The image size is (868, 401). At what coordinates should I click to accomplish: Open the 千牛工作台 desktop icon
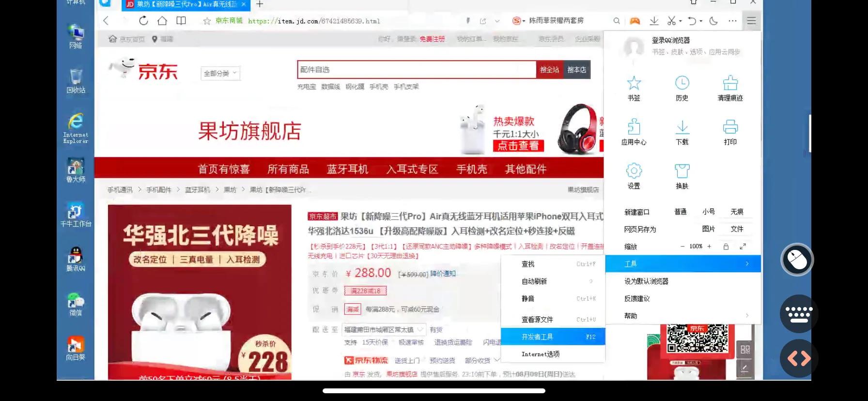coord(76,215)
